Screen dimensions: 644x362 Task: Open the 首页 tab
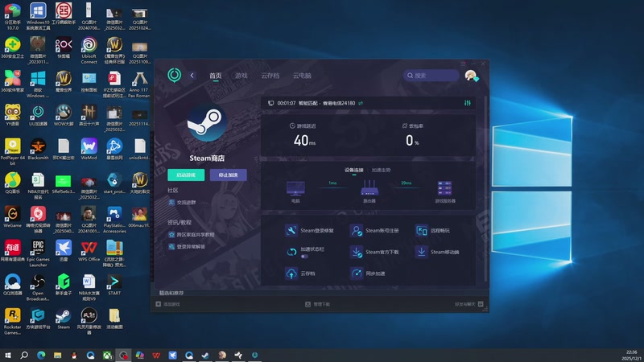pos(215,76)
